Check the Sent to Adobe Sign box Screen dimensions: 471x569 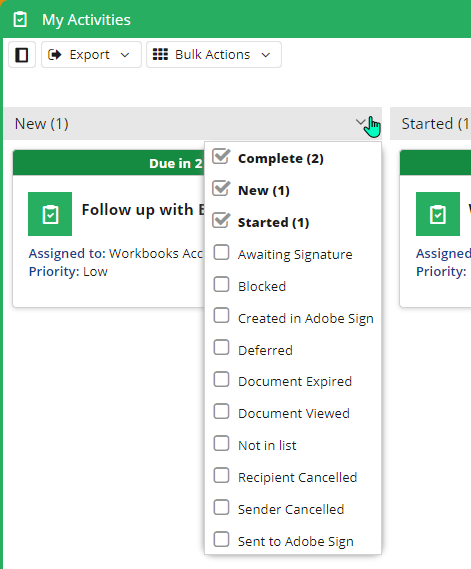221,539
